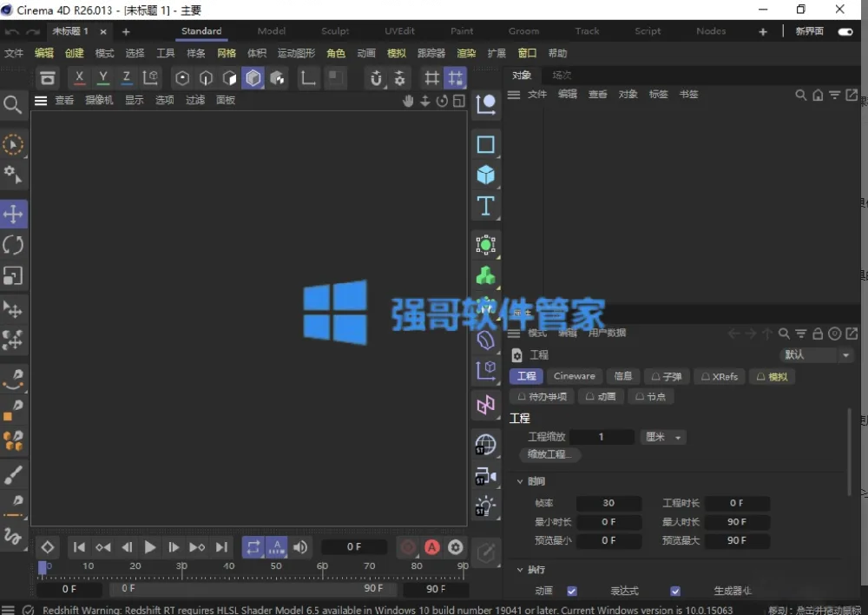Open the 信息 tab button
The height and width of the screenshot is (615, 868).
[x=622, y=376]
